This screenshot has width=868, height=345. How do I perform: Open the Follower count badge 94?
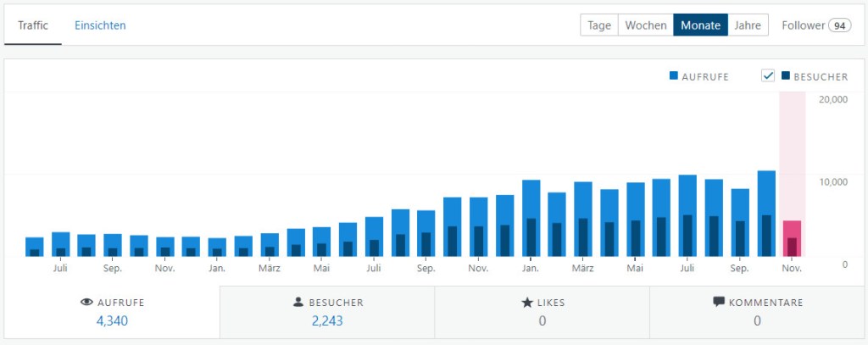pyautogui.click(x=840, y=25)
